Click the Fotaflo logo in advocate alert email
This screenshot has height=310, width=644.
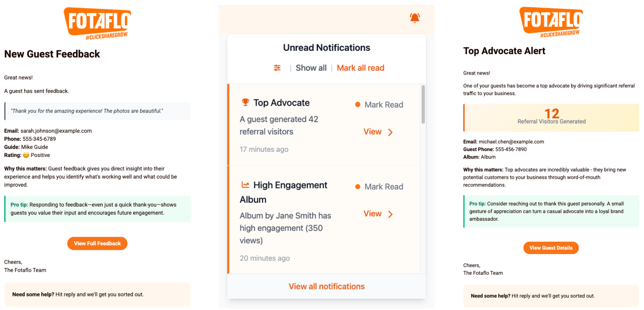551,22
